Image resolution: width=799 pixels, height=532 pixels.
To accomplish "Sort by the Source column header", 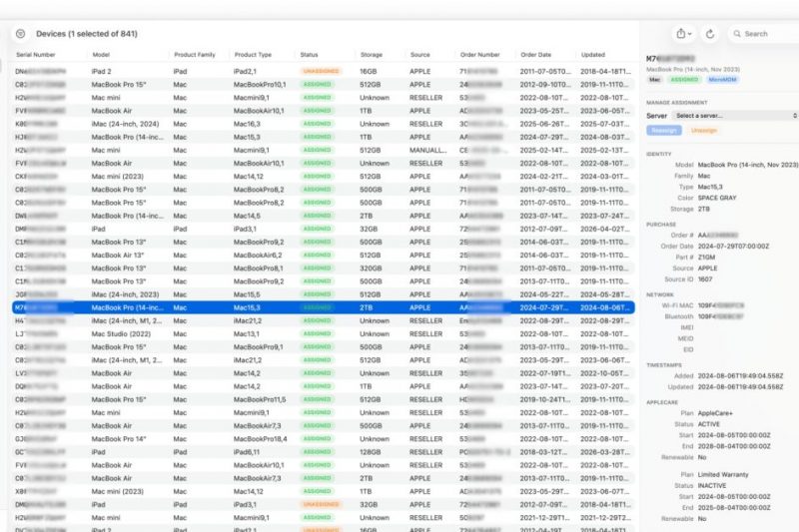I will tap(419, 55).
